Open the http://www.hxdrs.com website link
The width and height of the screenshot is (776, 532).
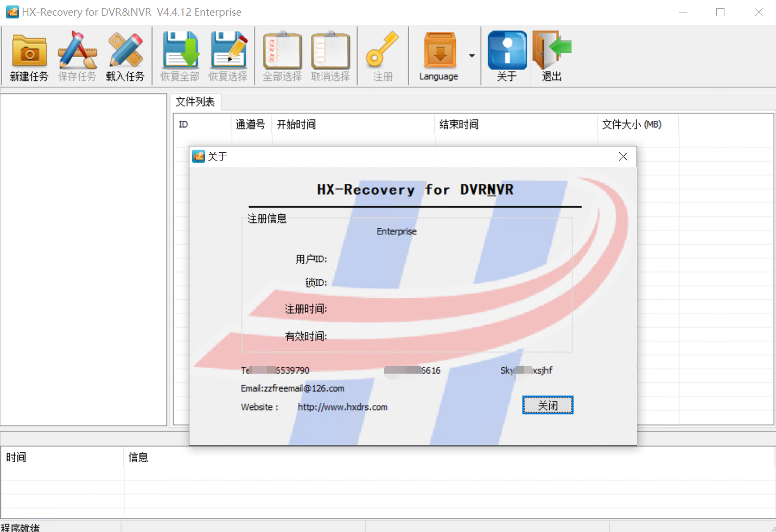342,407
